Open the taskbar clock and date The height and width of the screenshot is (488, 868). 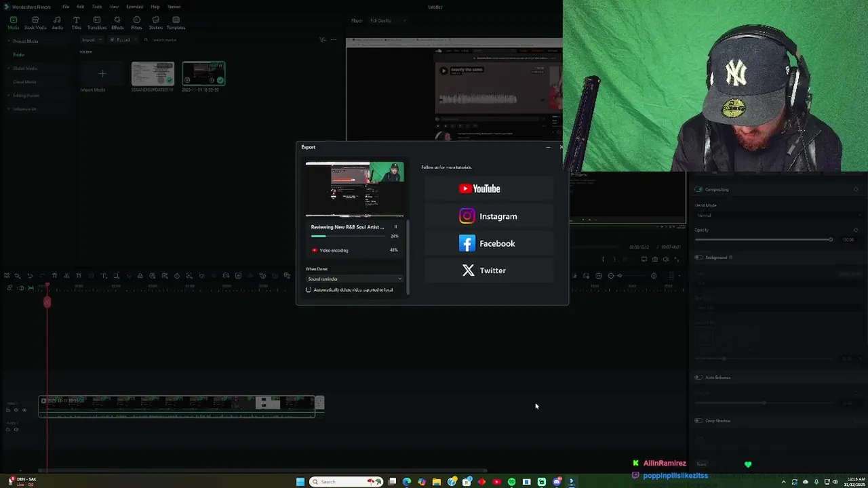854,482
